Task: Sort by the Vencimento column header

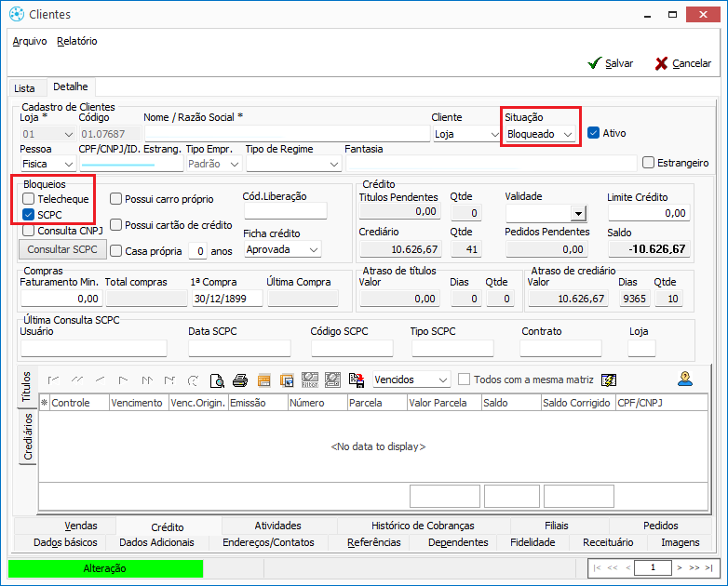Action: [139, 403]
